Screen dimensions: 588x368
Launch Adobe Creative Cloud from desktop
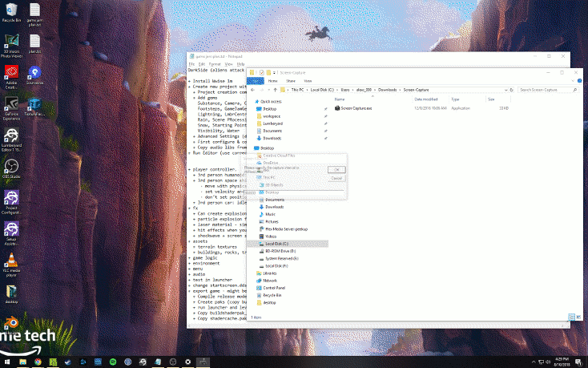11,77
